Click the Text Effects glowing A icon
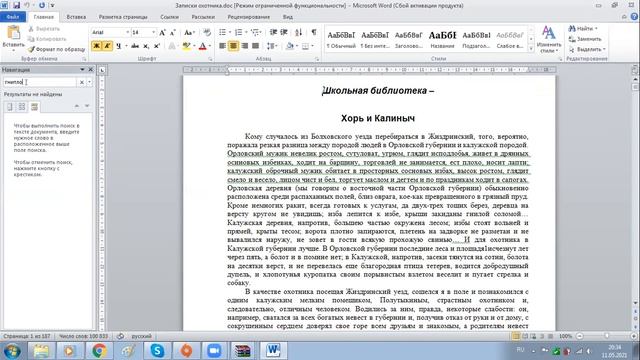640x360 pixels. (172, 46)
